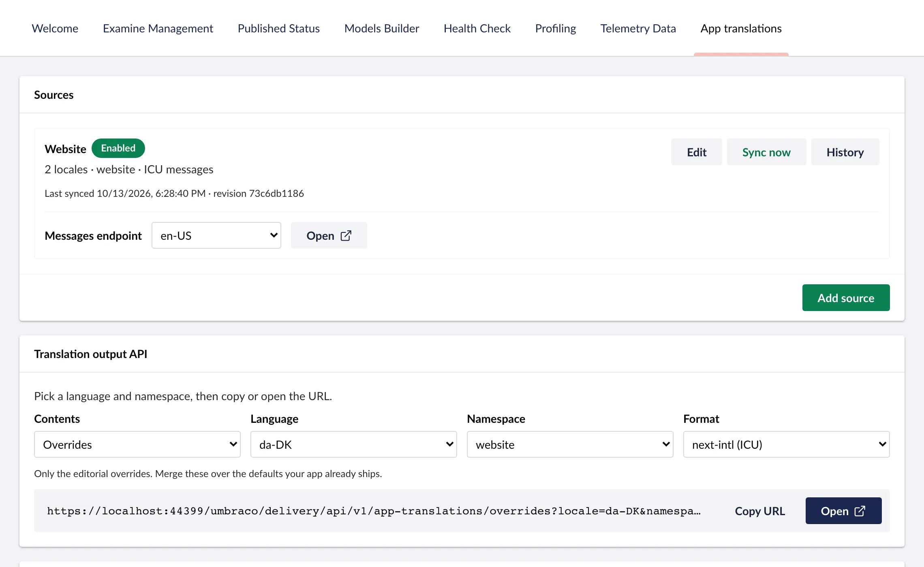The width and height of the screenshot is (924, 567).
Task: Click Sync now for Website source
Action: coord(766,152)
